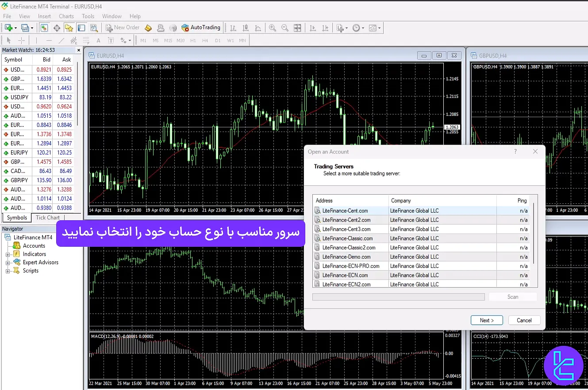
Task: Click the Scan button for server pings
Action: (512, 296)
